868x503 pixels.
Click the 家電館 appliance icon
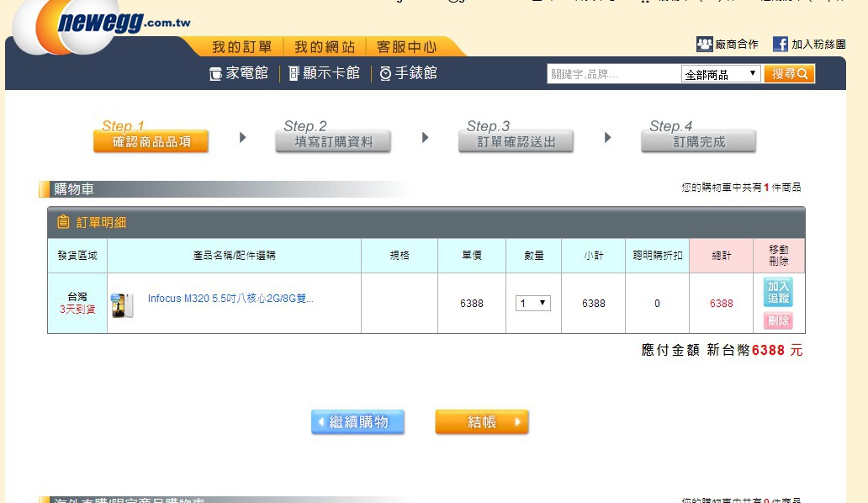(x=215, y=73)
